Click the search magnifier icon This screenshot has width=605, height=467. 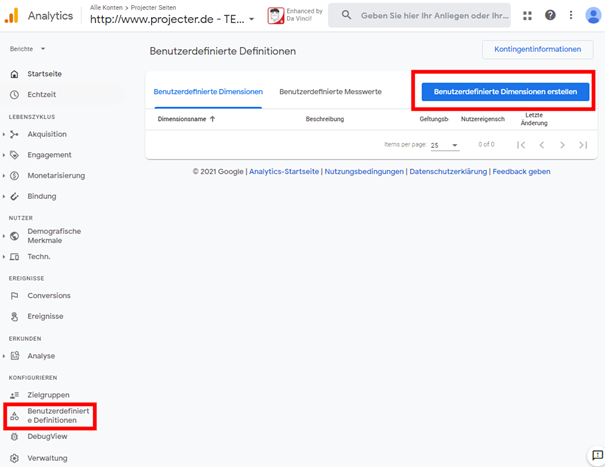(x=346, y=15)
